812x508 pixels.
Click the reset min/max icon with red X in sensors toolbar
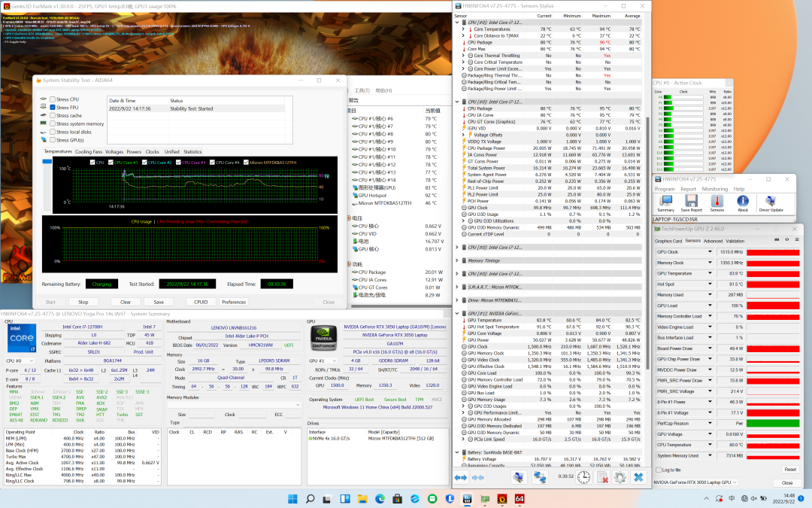coord(602,477)
